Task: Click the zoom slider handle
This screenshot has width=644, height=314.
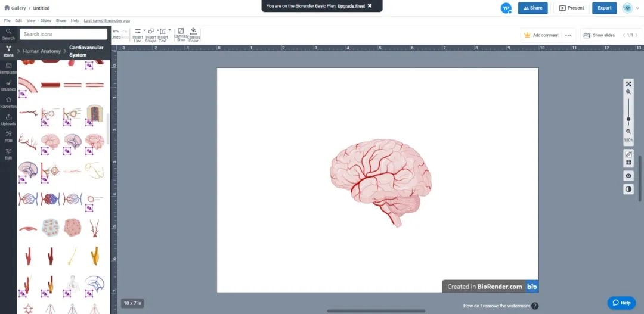Action: (x=628, y=119)
